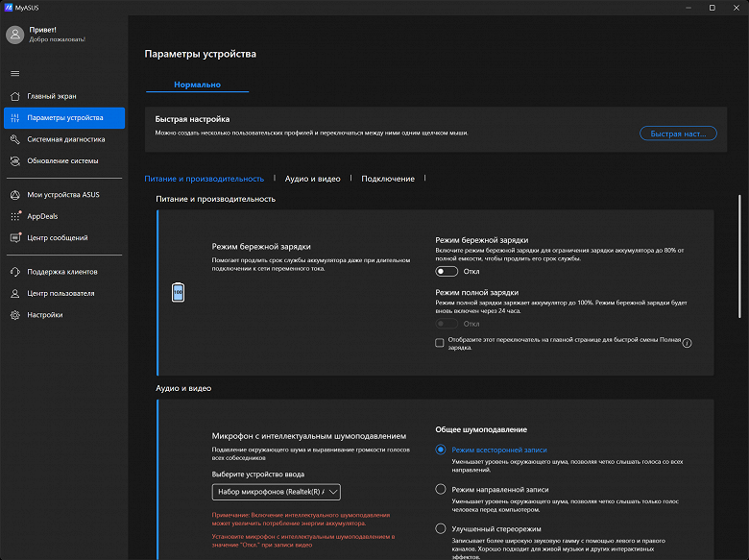Click ASUS devices icon beside Мои устройства
Image resolution: width=749 pixels, height=560 pixels.
coord(15,194)
